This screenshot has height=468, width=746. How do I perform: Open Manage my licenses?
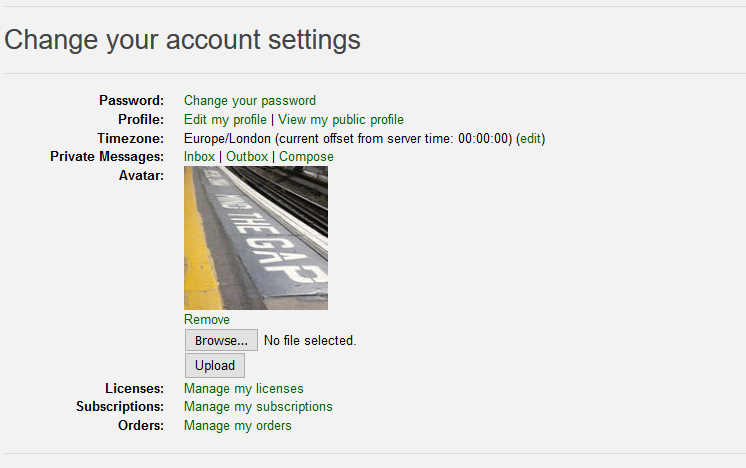[x=244, y=389]
